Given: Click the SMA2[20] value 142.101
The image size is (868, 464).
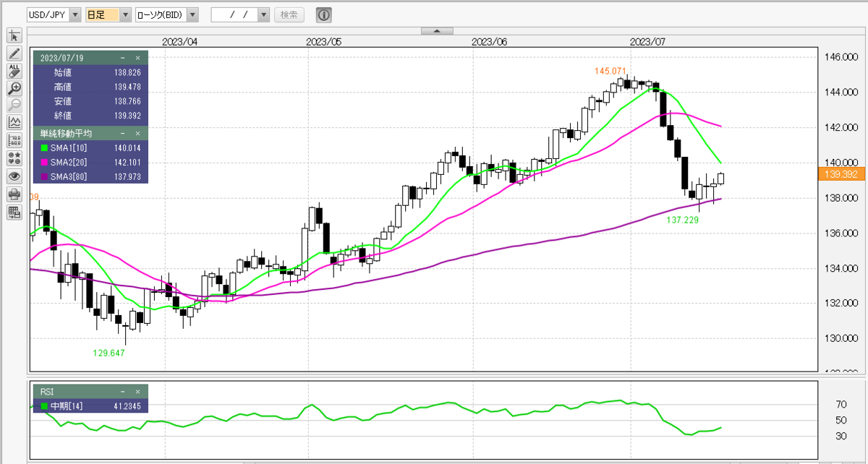Looking at the screenshot, I should 127,163.
